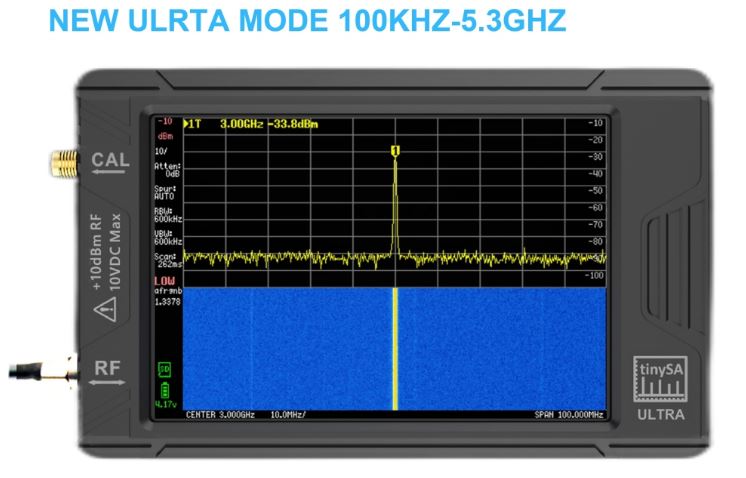The image size is (746, 478).
Task: Tap the Scan: 262ms setting
Action: pyautogui.click(x=168, y=260)
